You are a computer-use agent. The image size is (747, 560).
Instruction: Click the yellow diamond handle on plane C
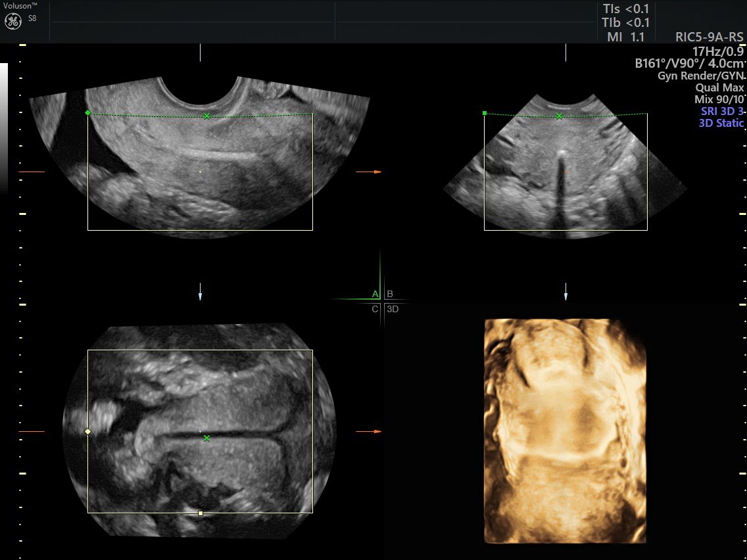pyautogui.click(x=87, y=431)
